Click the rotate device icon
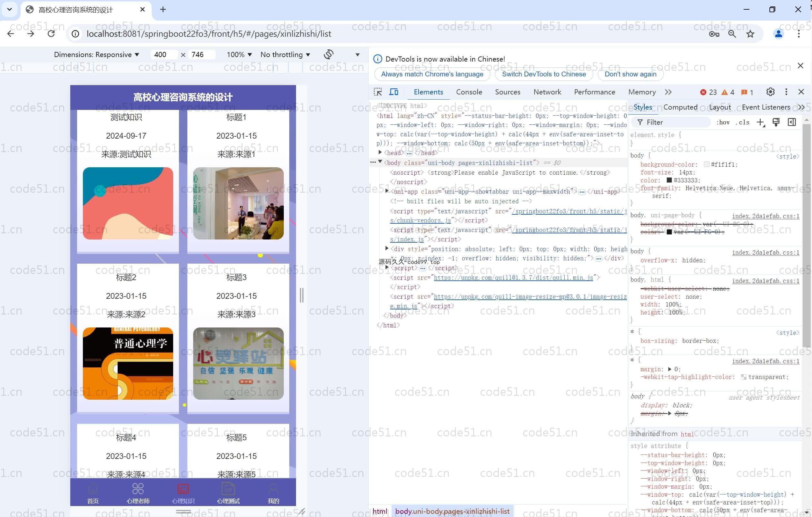 point(328,54)
